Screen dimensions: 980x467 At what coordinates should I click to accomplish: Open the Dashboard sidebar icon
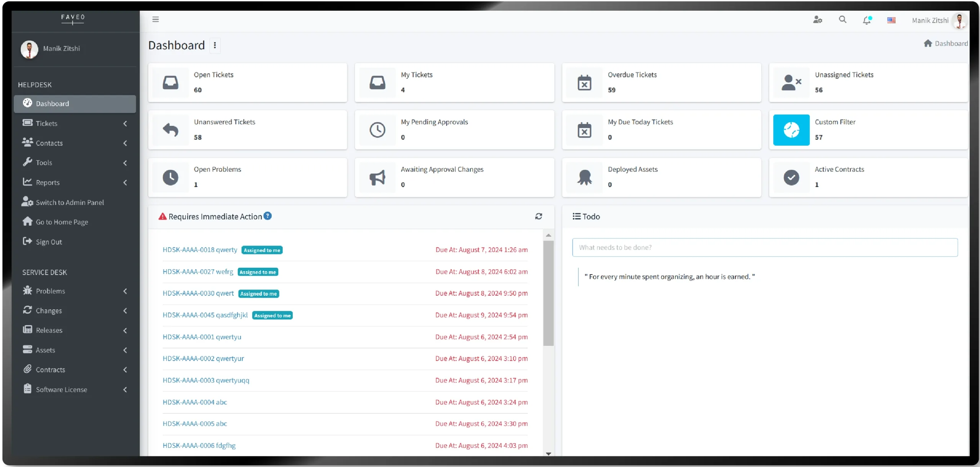[x=28, y=103]
